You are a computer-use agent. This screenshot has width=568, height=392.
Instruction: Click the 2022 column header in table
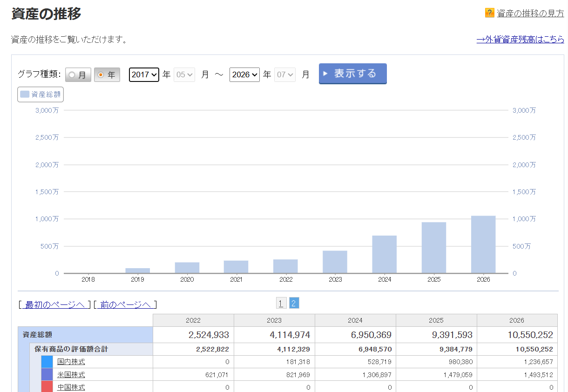pyautogui.click(x=193, y=320)
